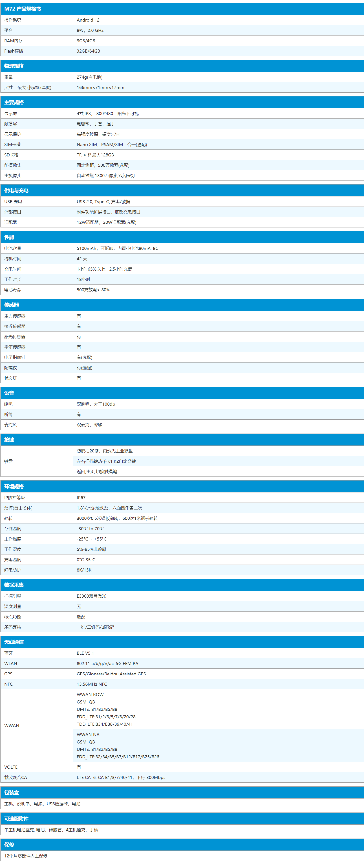
Task: Click the 物理规格 section header
Action: [x=14, y=66]
